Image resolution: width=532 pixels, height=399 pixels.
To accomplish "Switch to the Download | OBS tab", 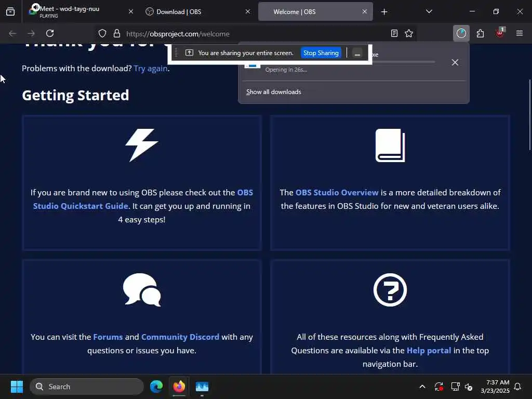I will [198, 12].
